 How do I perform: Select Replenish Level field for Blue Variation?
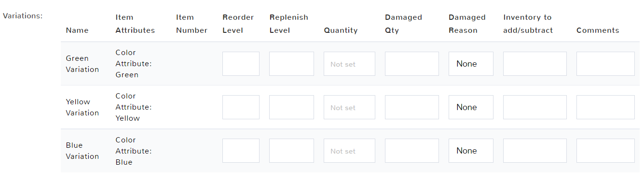pyautogui.click(x=291, y=151)
